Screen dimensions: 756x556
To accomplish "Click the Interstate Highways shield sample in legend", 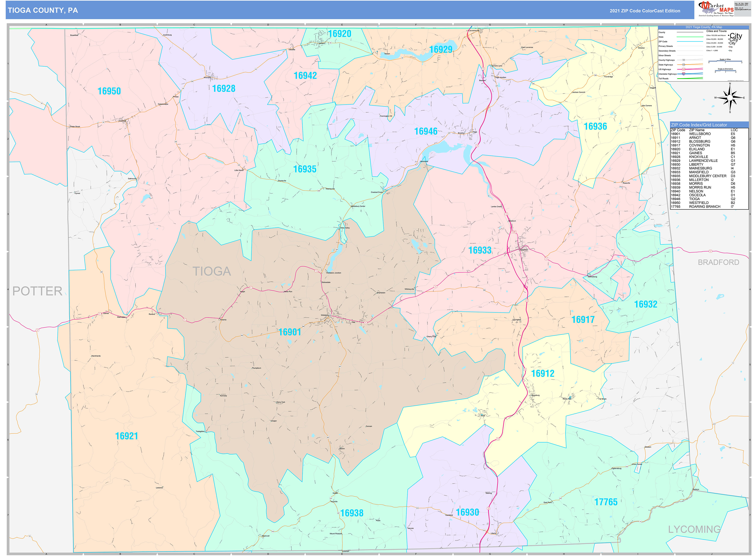I will coord(684,74).
